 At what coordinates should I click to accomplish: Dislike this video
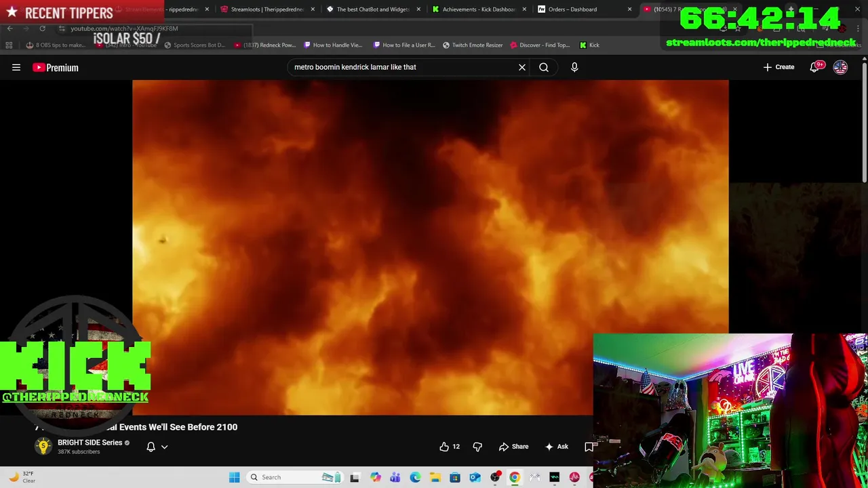point(477,447)
